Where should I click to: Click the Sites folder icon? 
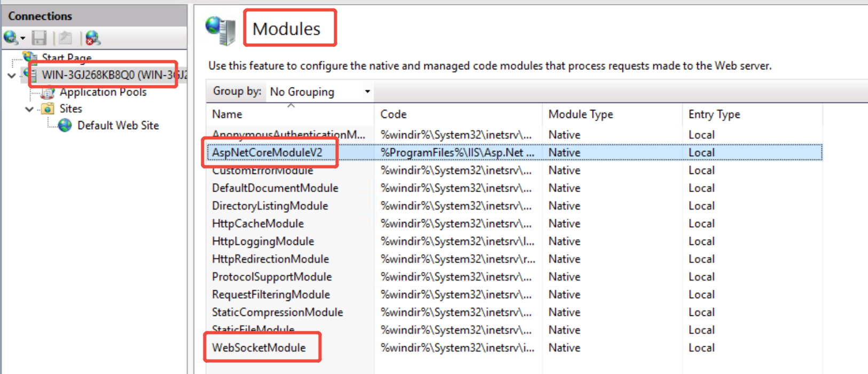48,109
